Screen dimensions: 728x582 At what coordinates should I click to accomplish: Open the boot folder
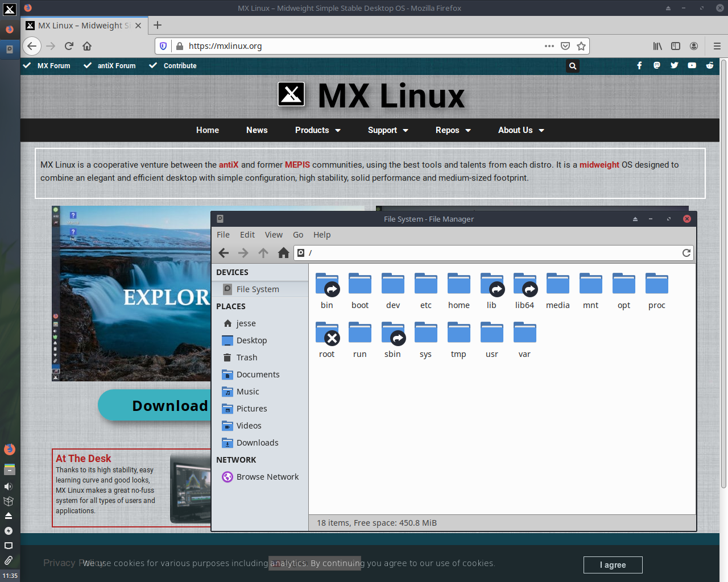point(360,290)
